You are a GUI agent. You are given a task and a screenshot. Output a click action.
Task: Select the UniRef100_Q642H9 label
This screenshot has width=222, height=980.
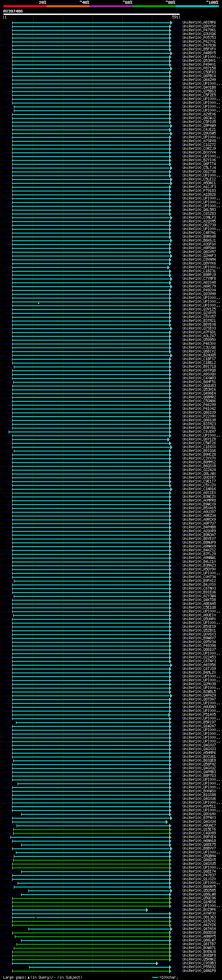[x=199, y=80]
